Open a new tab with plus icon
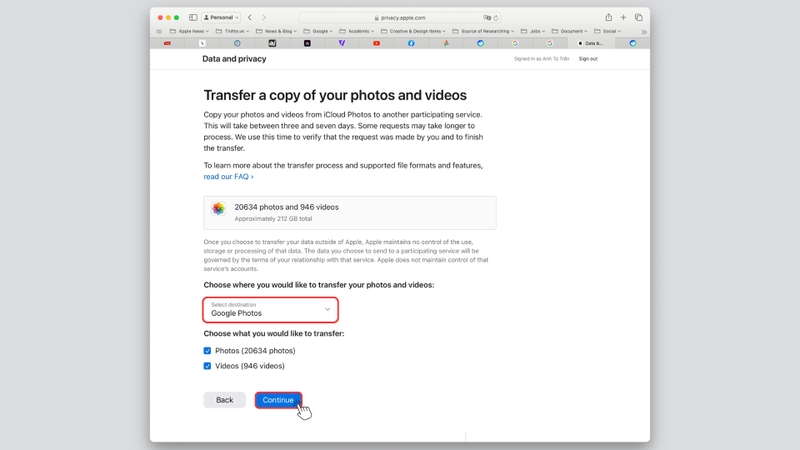The height and width of the screenshot is (450, 800). pos(623,17)
